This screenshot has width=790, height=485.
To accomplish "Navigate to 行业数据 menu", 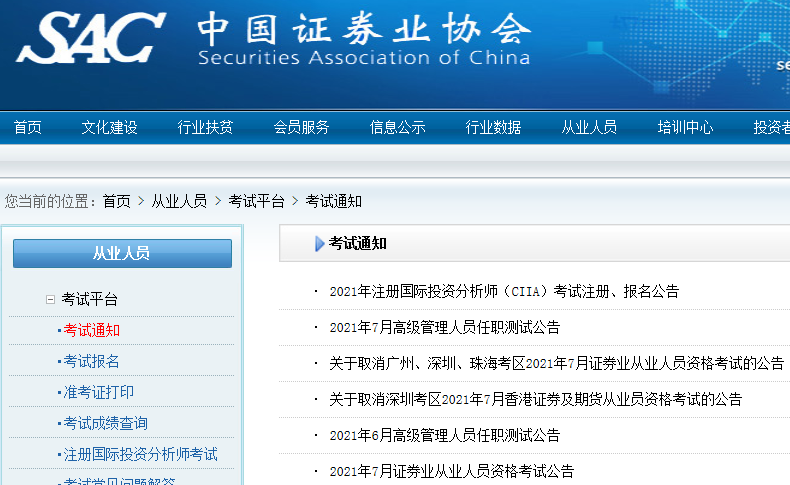I will coord(493,127).
